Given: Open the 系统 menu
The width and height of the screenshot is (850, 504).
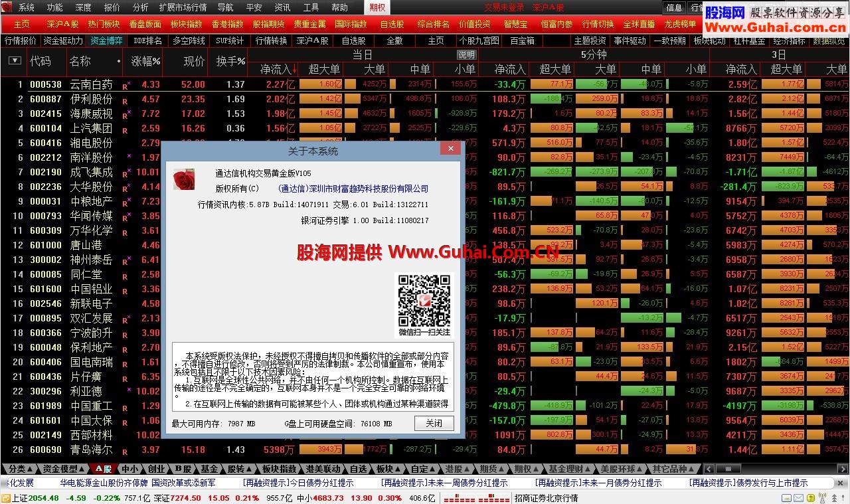Looking at the screenshot, I should [x=27, y=8].
